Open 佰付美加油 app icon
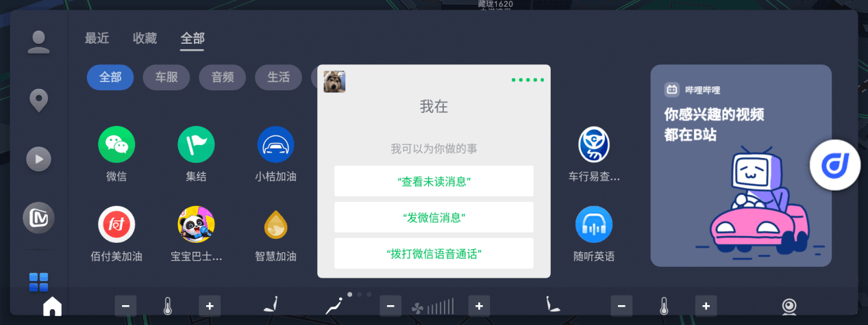The width and height of the screenshot is (868, 325). point(116,224)
